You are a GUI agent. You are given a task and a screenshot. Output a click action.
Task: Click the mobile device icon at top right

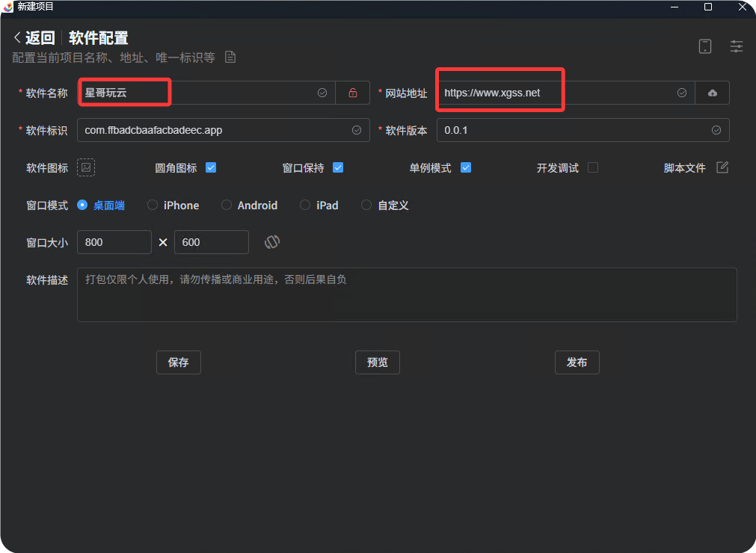click(705, 46)
